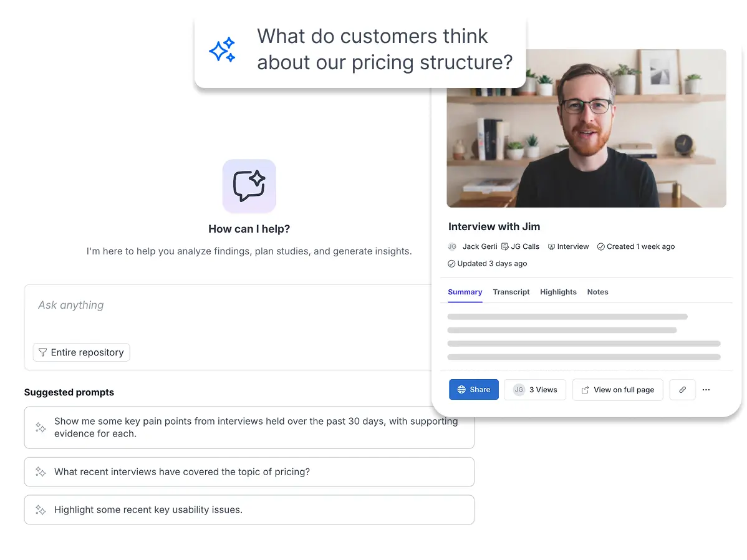Click the Created checkmark icon
This screenshot has height=560, width=747.
(600, 246)
